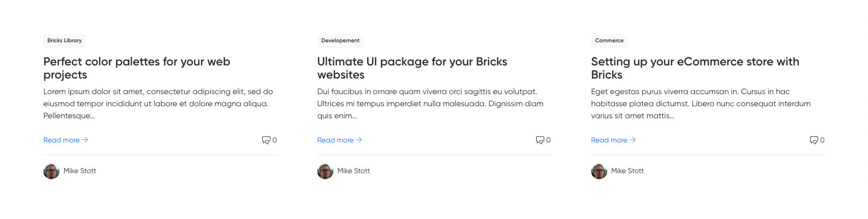Click author name Mike Stott on third card
This screenshot has height=219, width=868.
pos(627,171)
